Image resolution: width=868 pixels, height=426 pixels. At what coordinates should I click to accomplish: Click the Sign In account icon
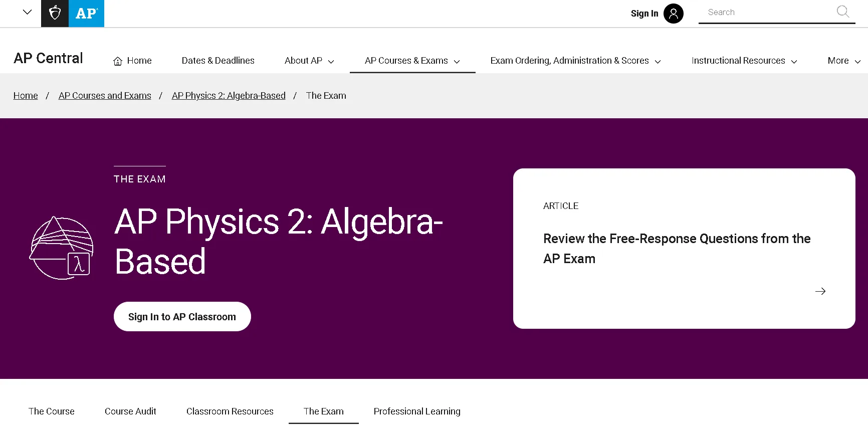tap(674, 14)
